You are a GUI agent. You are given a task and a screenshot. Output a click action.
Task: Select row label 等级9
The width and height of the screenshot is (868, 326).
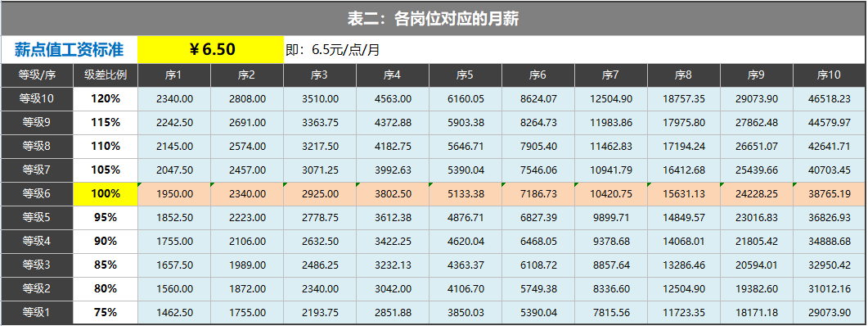tap(37, 123)
